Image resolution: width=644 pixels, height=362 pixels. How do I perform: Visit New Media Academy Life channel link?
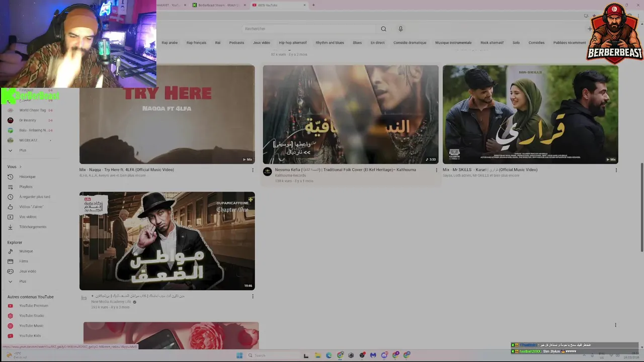[111, 302]
